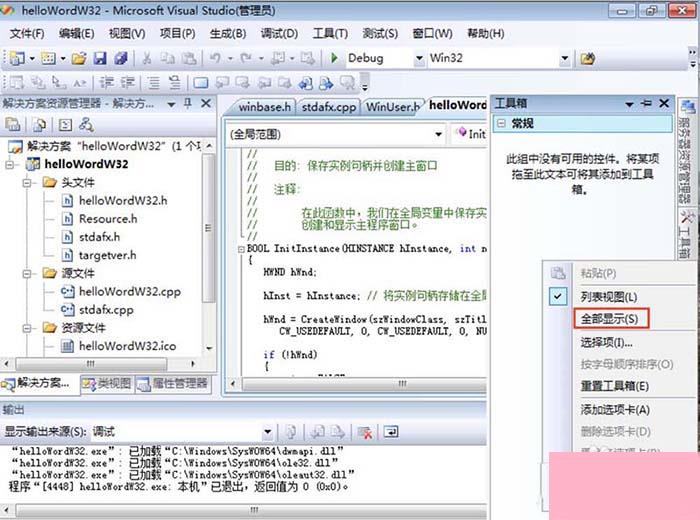Collapse the 头文件 header files folder
This screenshot has width=700, height=520.
pos(27,183)
